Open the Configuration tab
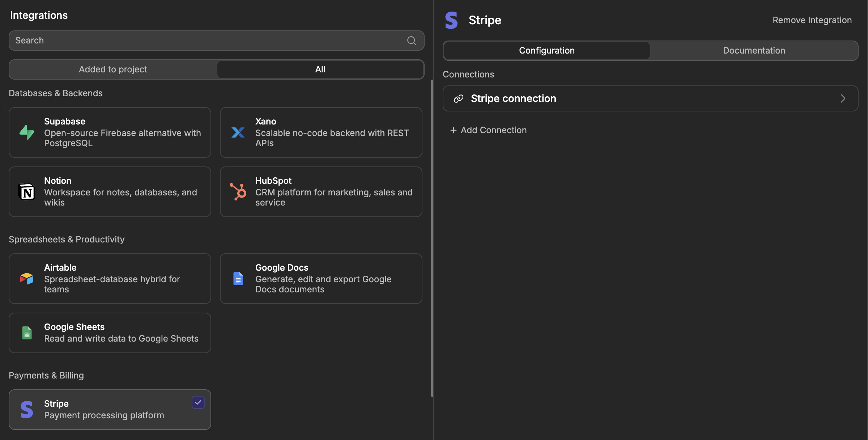 pos(547,51)
